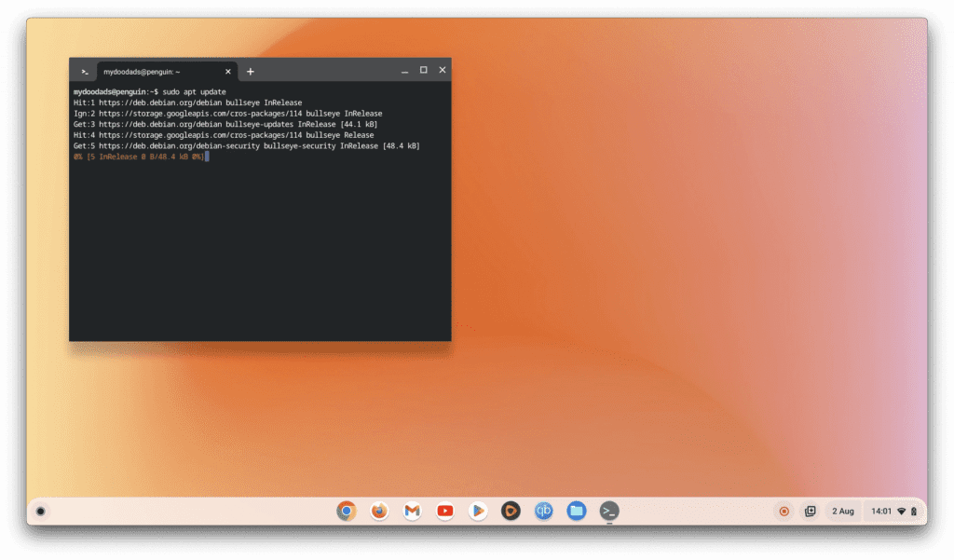
Task: Click the Ign:2 cros-packages line
Action: (x=227, y=114)
